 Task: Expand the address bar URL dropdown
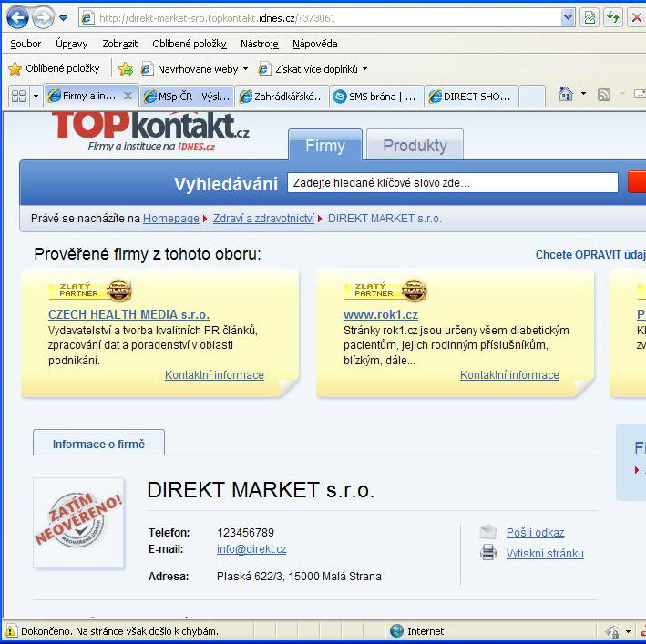coord(568,17)
